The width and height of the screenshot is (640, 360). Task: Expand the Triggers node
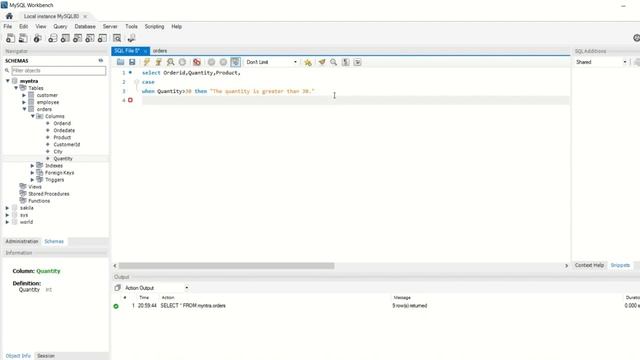[x=33, y=180]
